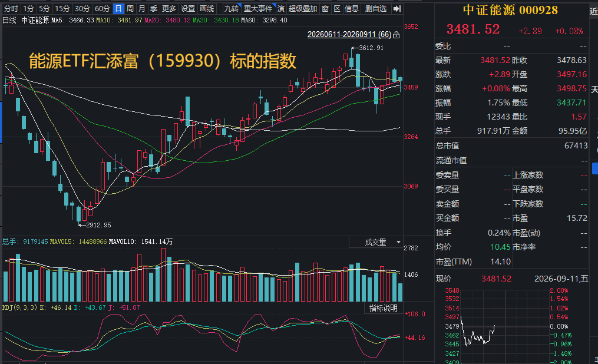Click the MA20 value label

click(167, 20)
